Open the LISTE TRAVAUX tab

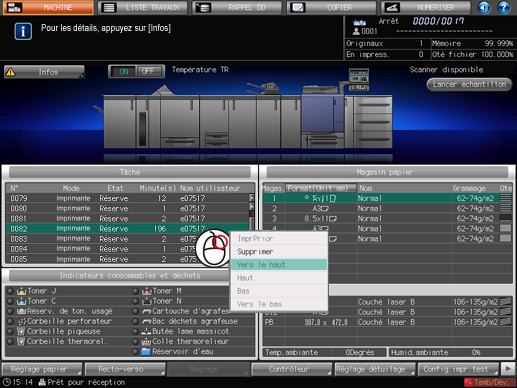[143, 8]
